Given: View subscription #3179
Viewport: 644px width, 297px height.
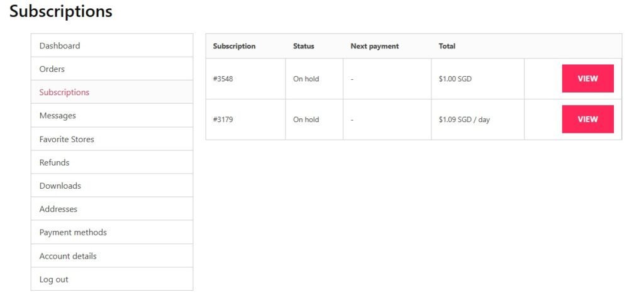Looking at the screenshot, I should [588, 119].
